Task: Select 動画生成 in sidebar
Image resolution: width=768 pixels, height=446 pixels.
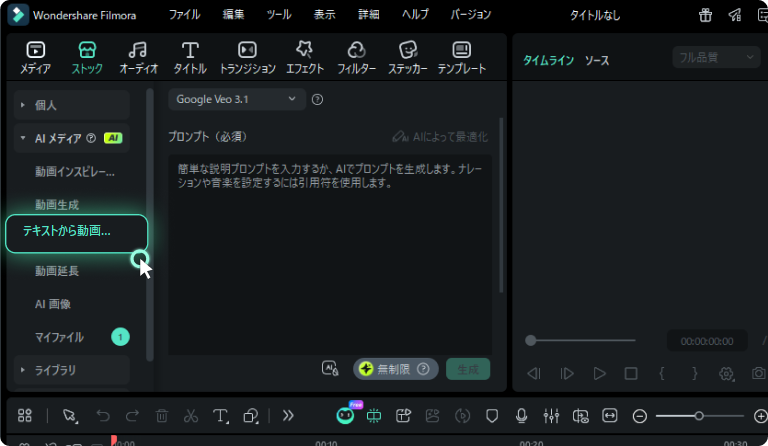Action: point(57,205)
